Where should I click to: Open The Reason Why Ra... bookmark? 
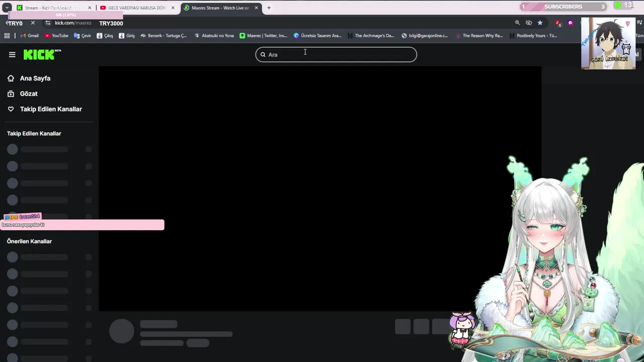pyautogui.click(x=479, y=36)
